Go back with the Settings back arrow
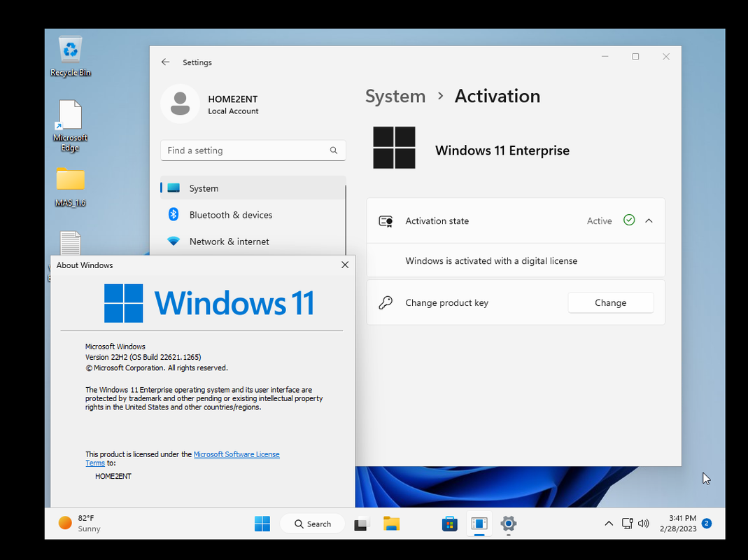Image resolution: width=748 pixels, height=560 pixels. (x=166, y=62)
